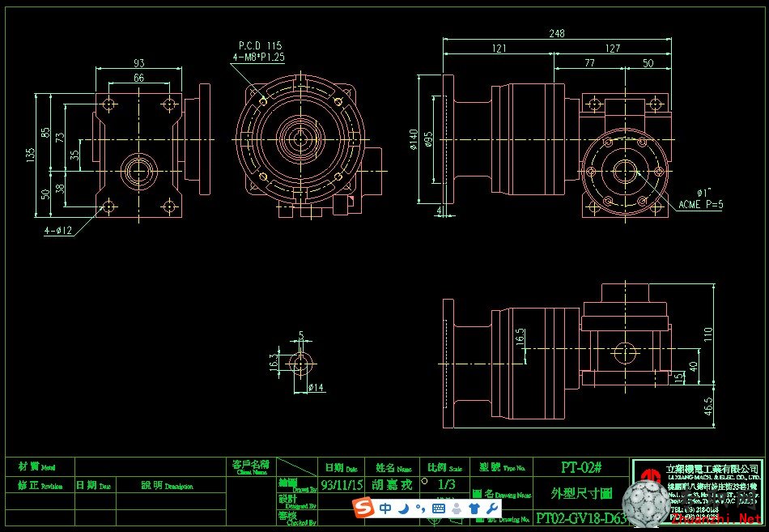The width and height of the screenshot is (769, 532).
Task: Click the 說明 Description header
Action: pyautogui.click(x=167, y=486)
